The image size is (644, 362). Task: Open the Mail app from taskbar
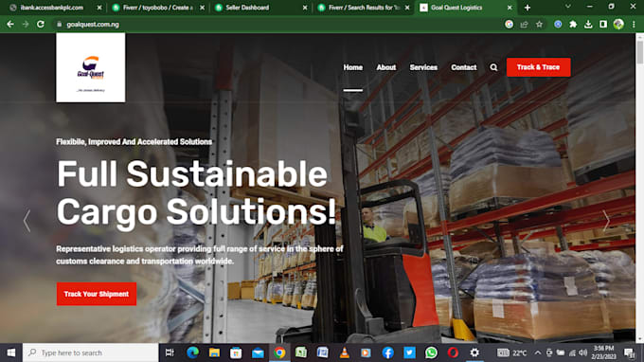tap(258, 353)
